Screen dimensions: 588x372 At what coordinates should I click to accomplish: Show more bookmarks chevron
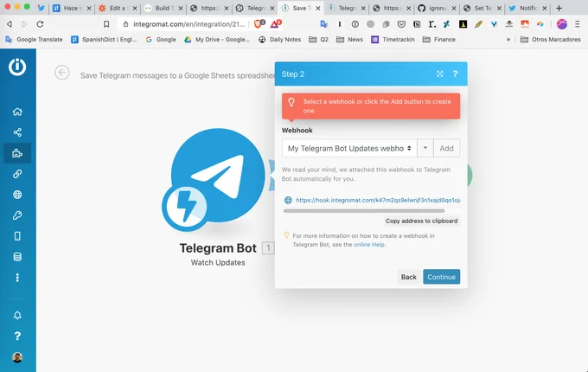pos(508,40)
